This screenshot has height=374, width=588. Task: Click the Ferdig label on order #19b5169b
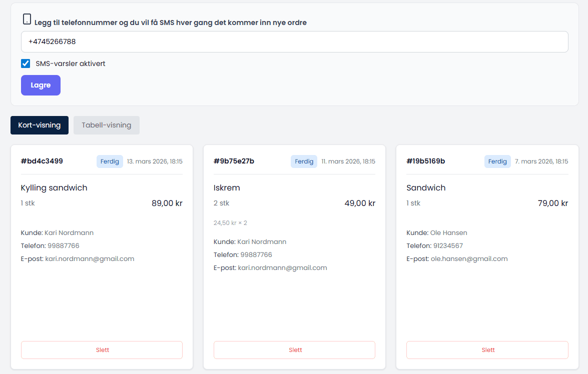(x=497, y=161)
